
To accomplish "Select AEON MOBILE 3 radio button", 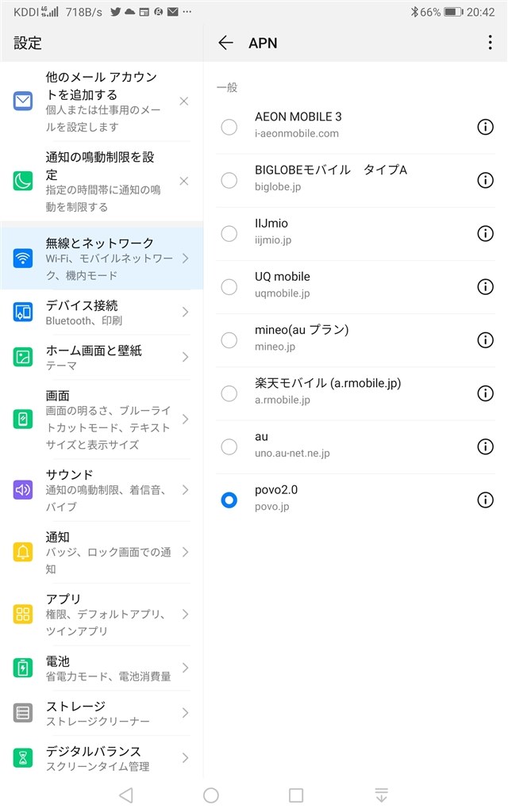I will 229,127.
